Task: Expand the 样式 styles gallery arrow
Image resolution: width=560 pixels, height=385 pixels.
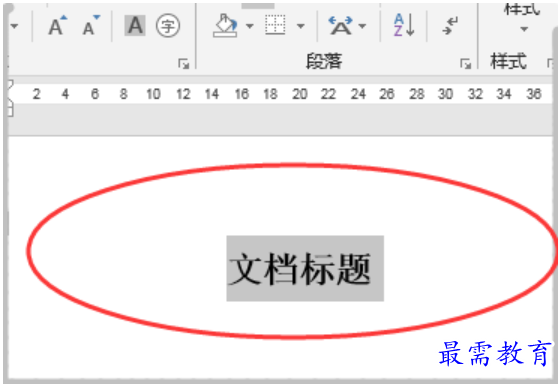Action: pyautogui.click(x=524, y=29)
